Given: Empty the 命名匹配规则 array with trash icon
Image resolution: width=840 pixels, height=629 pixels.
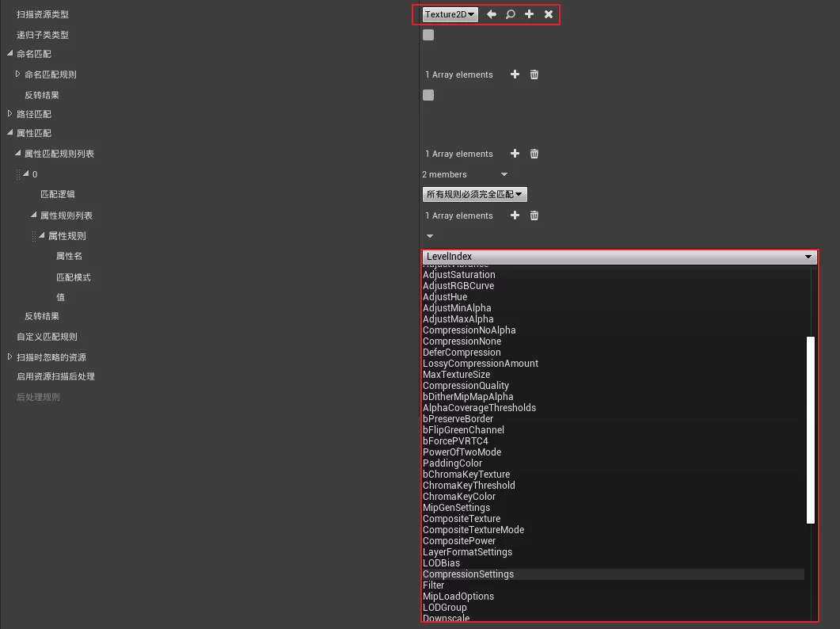Looking at the screenshot, I should [534, 74].
